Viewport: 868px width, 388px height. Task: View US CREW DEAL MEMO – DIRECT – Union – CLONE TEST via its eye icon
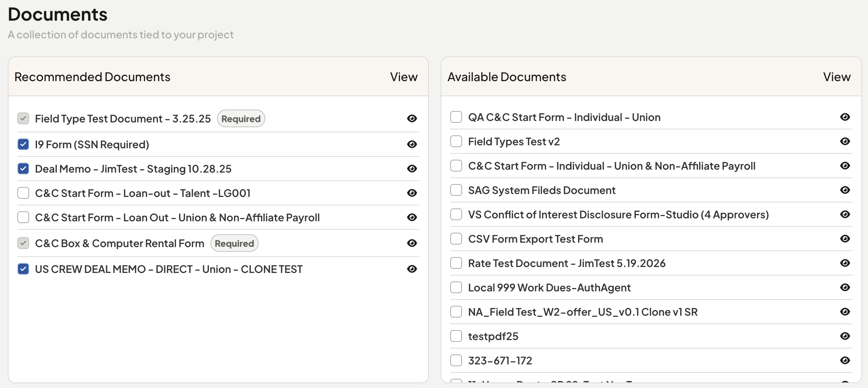(x=412, y=269)
